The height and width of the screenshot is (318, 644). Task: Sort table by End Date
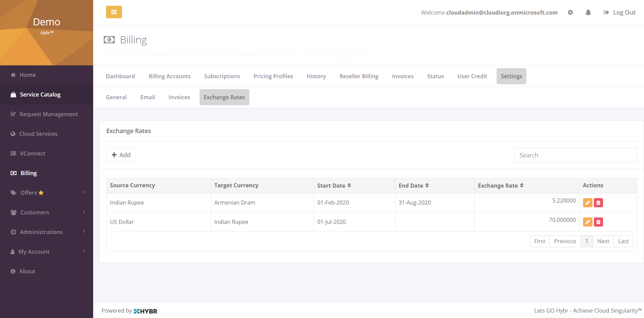413,186
